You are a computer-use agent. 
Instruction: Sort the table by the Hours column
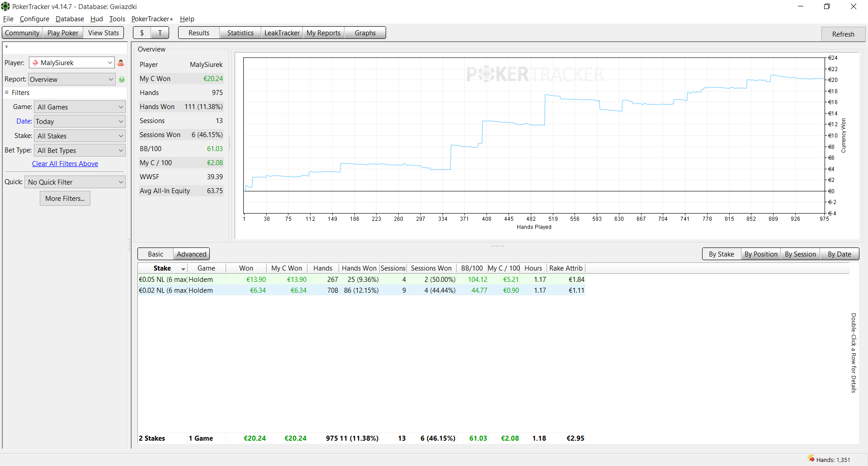(x=533, y=268)
